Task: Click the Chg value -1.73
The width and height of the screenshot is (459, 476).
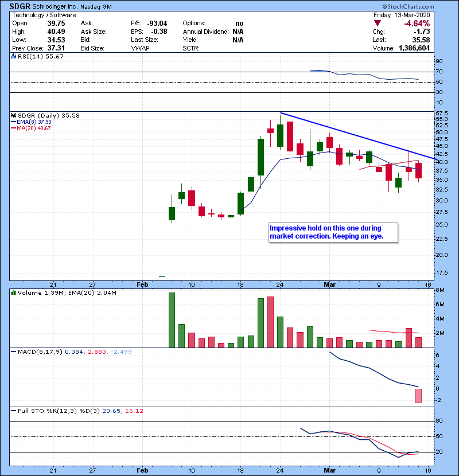Action: [422, 32]
